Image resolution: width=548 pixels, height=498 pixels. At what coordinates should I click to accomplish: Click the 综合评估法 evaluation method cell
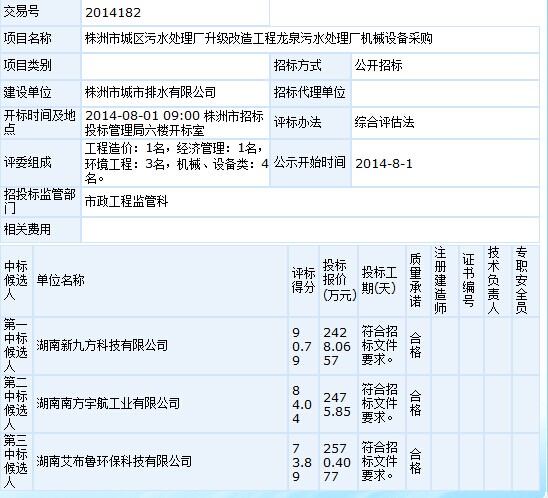tap(384, 122)
